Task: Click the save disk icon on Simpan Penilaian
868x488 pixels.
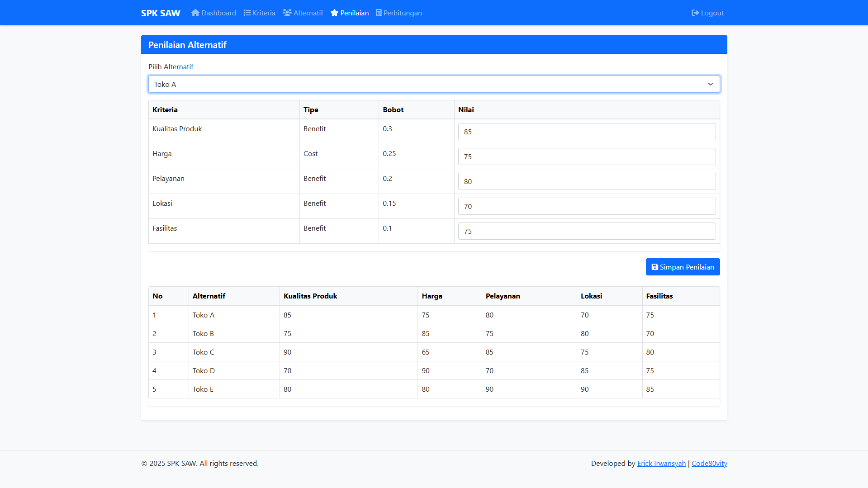Action: (655, 267)
